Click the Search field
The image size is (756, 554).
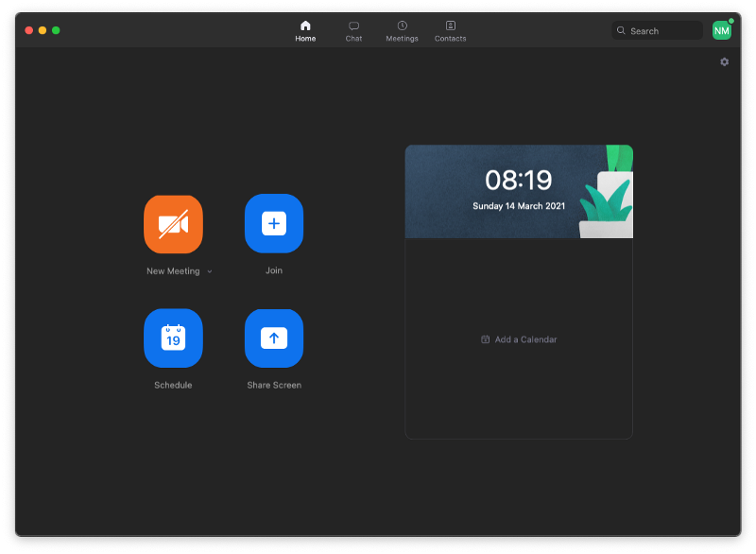pyautogui.click(x=657, y=30)
